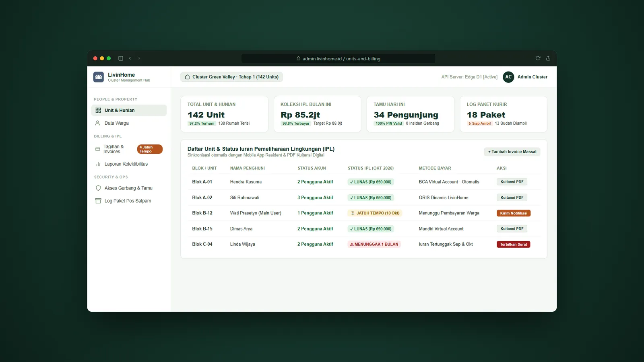Open Akses Gerbang & Tamu
Image resolution: width=644 pixels, height=362 pixels.
point(129,188)
